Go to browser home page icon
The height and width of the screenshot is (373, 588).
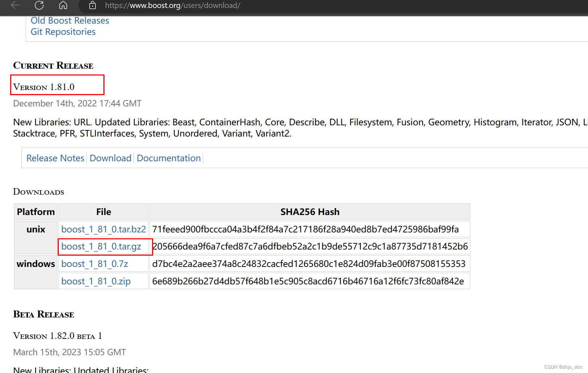tap(63, 5)
